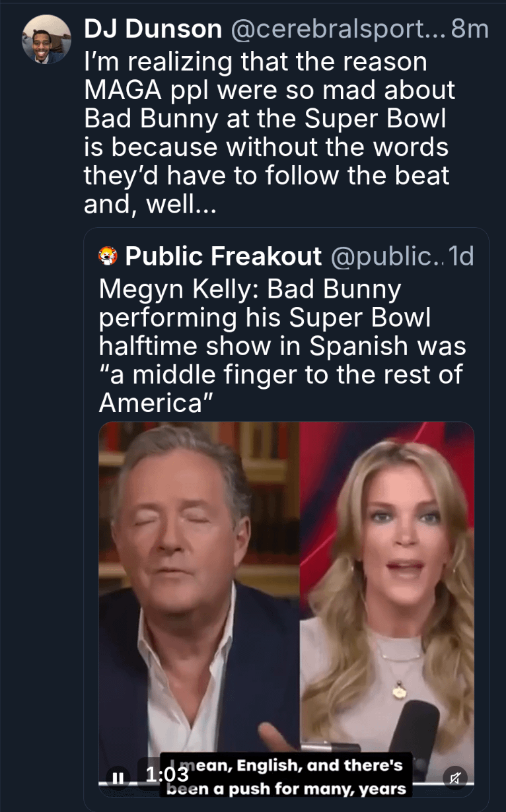This screenshot has height=812, width=506.
Task: Pause the video with the pause button
Action: [118, 778]
